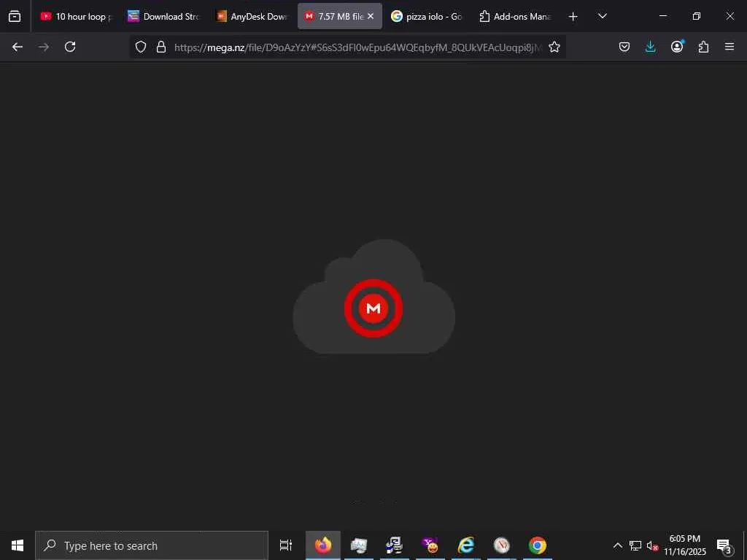Open the compass Safari taskbar icon
747x560 pixels.
tap(502, 545)
